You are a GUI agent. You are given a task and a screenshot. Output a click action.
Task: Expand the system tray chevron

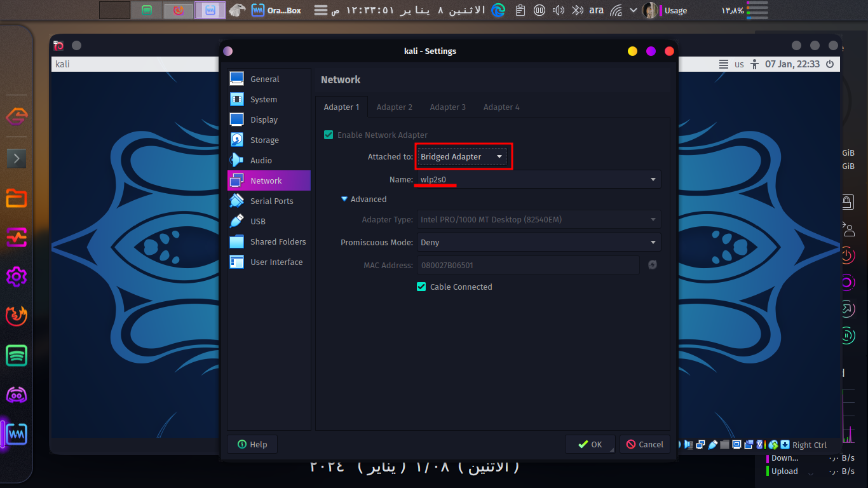(x=633, y=10)
